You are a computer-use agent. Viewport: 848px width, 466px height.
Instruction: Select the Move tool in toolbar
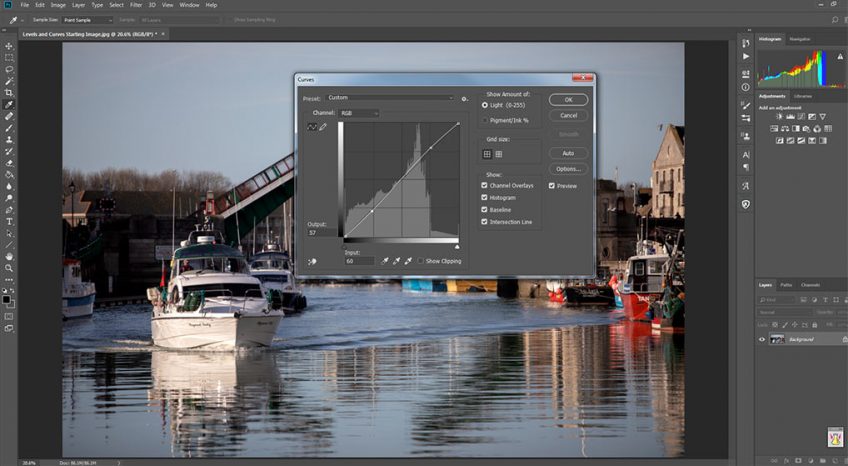click(x=9, y=46)
